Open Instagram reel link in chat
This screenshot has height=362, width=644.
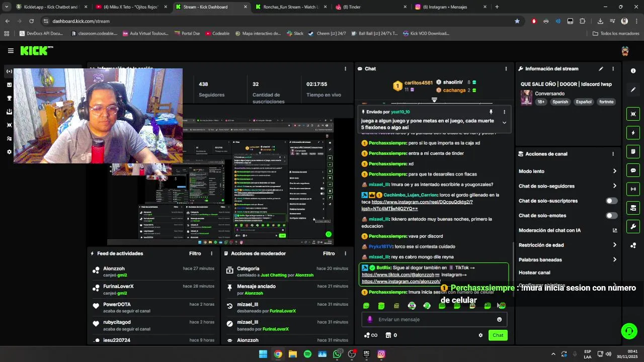(x=417, y=205)
